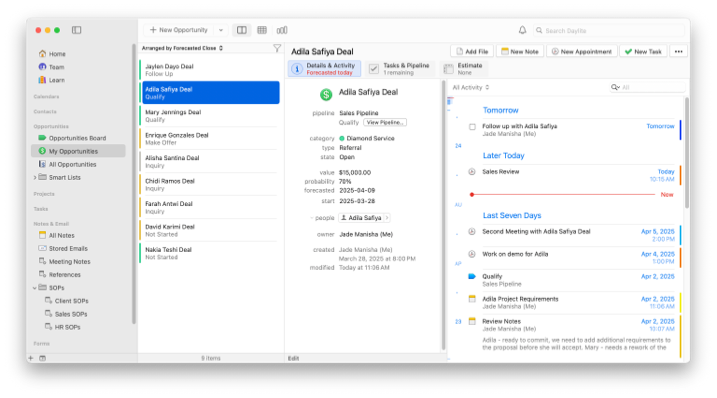This screenshot has height=398, width=717.
Task: Open the New Opportunity dropdown arrow
Action: (x=221, y=30)
